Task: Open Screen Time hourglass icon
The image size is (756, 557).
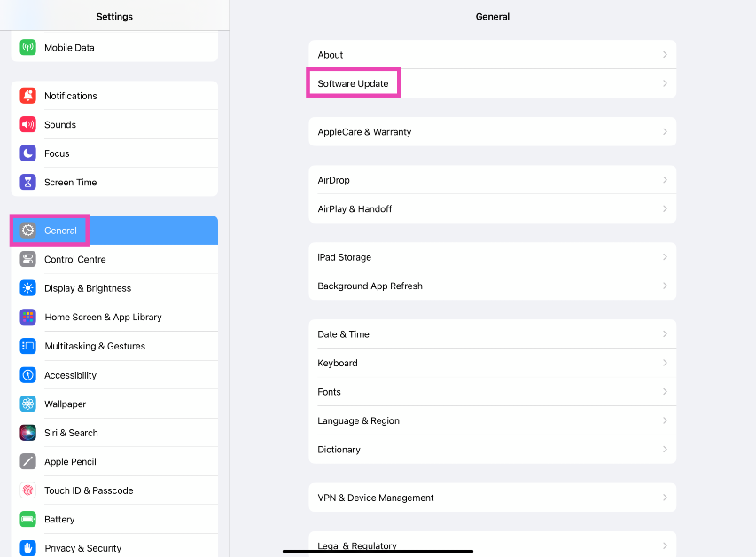Action: tap(27, 183)
